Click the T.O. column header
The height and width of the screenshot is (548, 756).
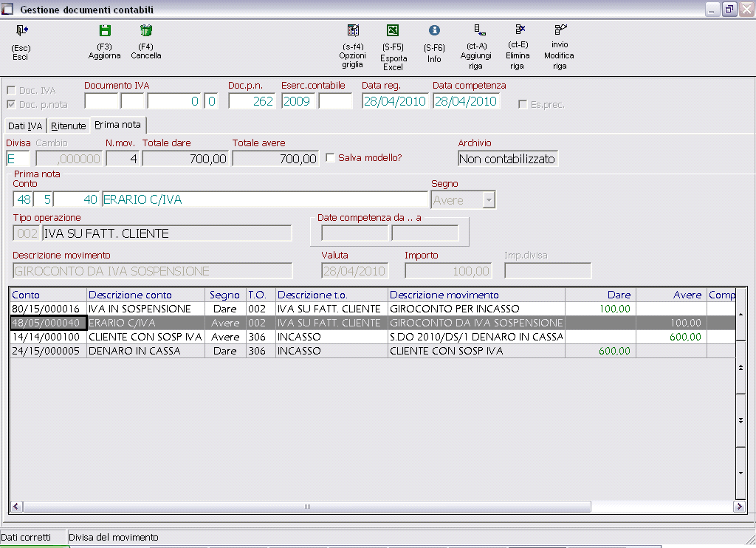pyautogui.click(x=261, y=295)
